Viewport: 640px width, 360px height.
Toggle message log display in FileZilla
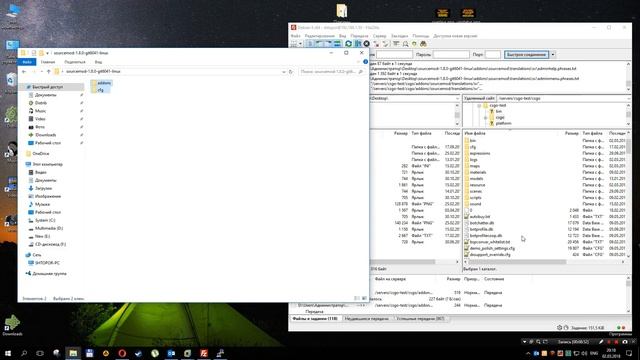(310, 44)
